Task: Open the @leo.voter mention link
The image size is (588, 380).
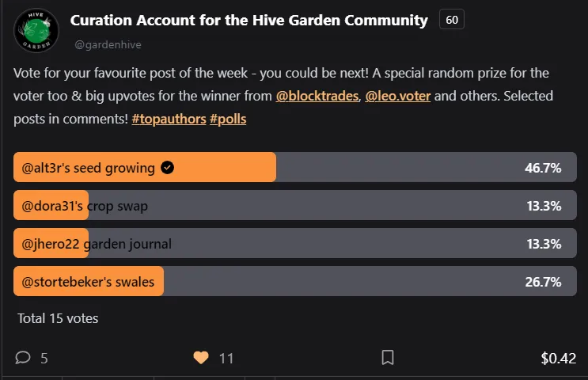Action: coord(397,96)
